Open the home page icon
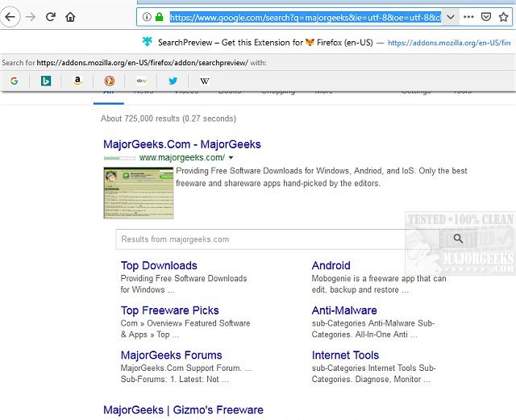This screenshot has height=420, width=516. pyautogui.click(x=70, y=17)
